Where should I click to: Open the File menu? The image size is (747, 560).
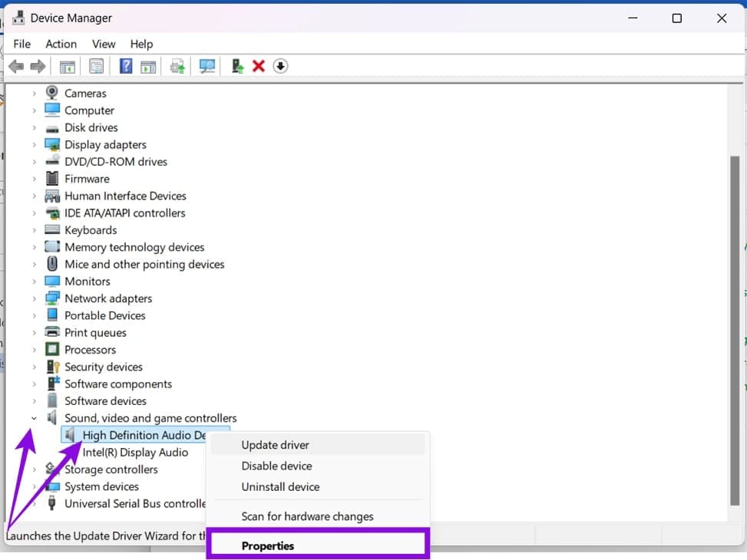pos(22,44)
